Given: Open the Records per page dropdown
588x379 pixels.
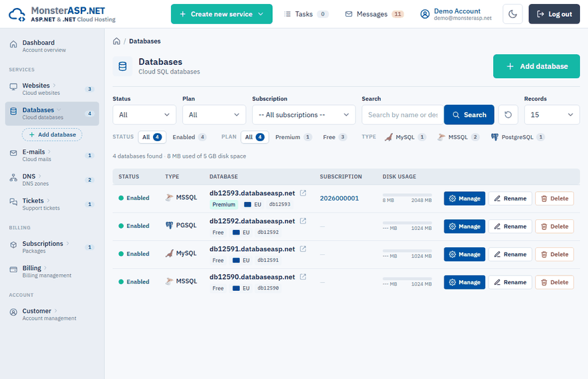Looking at the screenshot, I should tap(552, 115).
